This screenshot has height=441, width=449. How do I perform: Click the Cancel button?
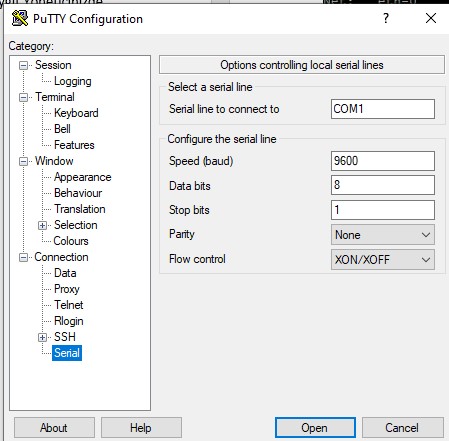(x=403, y=428)
